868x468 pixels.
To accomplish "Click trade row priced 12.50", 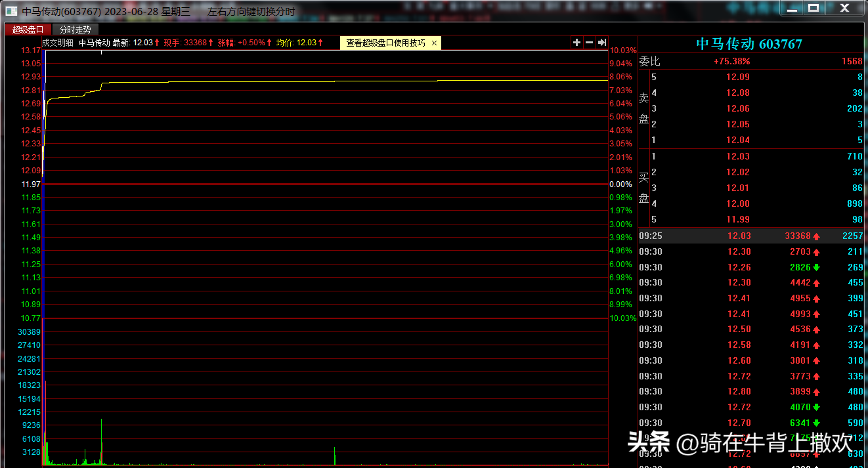I will pyautogui.click(x=750, y=329).
